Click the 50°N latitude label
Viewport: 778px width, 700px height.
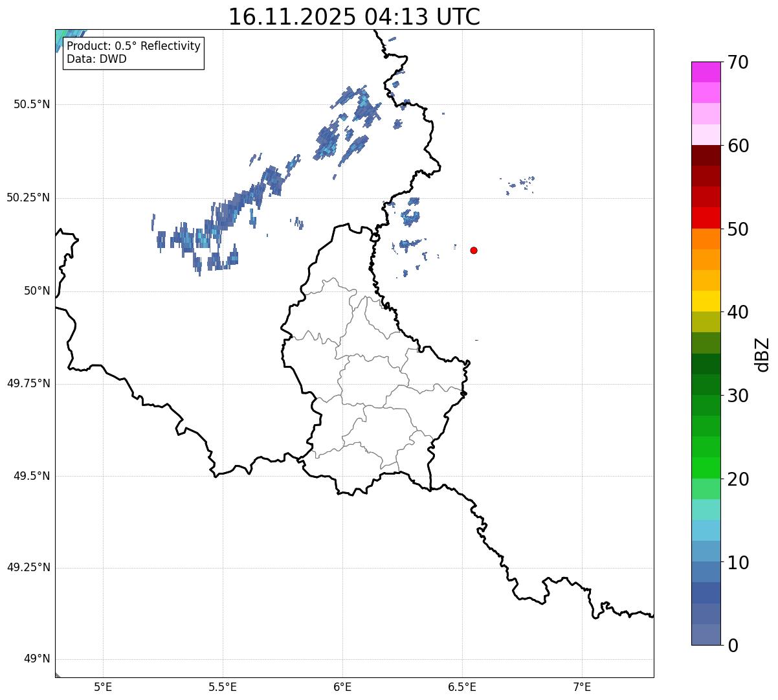pyautogui.click(x=37, y=291)
